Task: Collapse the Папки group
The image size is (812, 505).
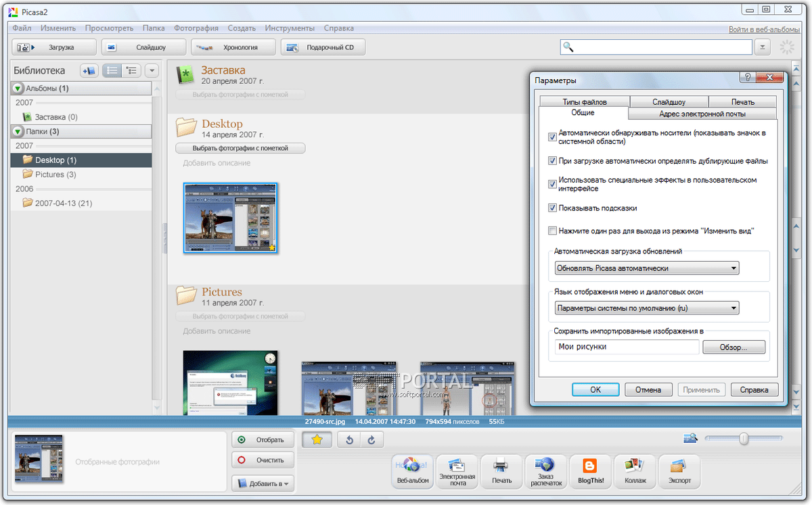Action: click(18, 131)
